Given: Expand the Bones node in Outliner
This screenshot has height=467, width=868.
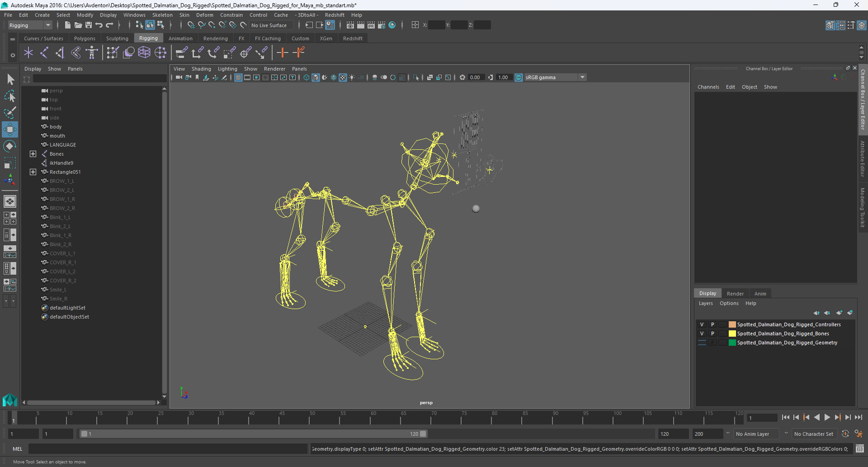Looking at the screenshot, I should tap(33, 154).
